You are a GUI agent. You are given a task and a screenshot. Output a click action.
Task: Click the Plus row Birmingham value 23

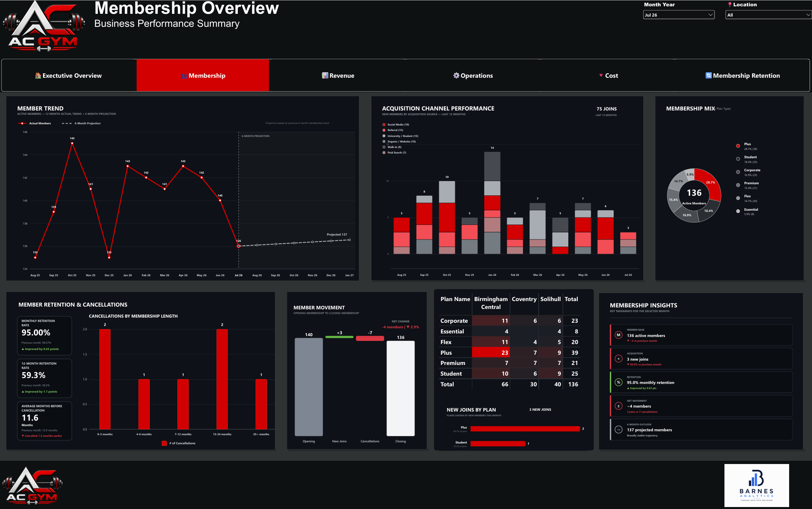pyautogui.click(x=491, y=352)
